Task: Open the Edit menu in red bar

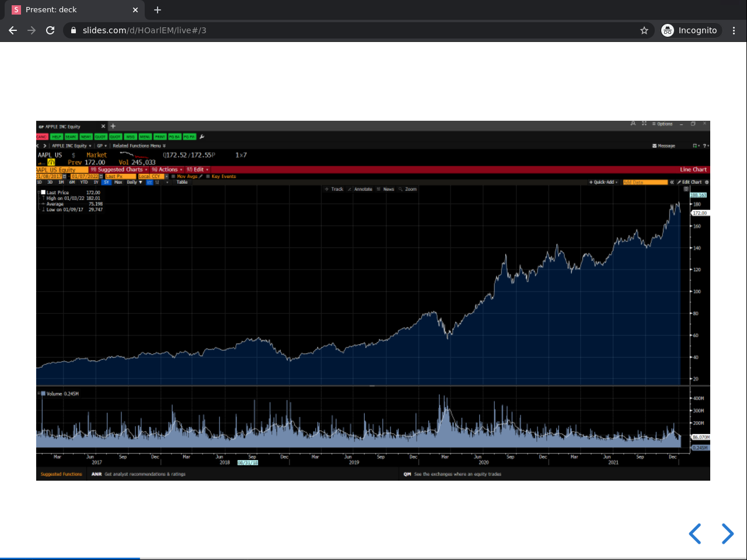Action: (x=197, y=170)
